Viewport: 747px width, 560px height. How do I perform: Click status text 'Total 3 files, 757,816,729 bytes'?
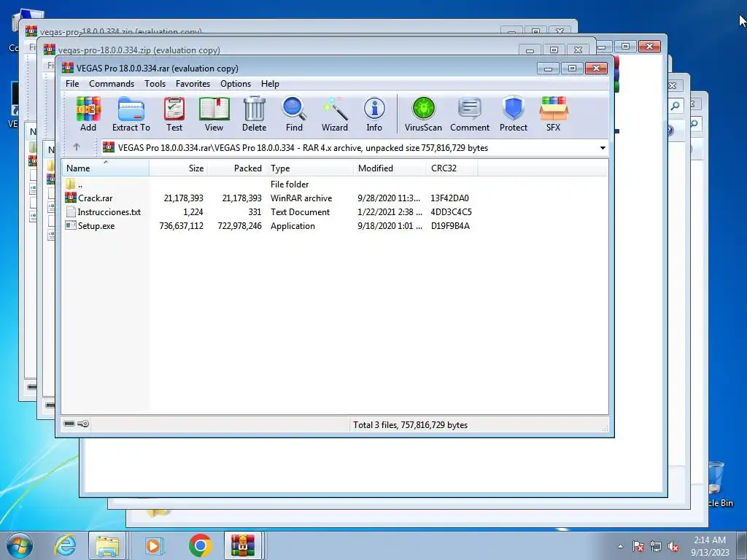coord(410,425)
